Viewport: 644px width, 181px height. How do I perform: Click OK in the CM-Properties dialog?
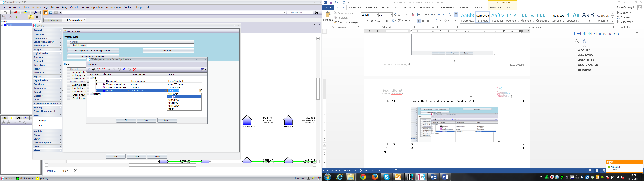pyautogui.click(x=126, y=120)
